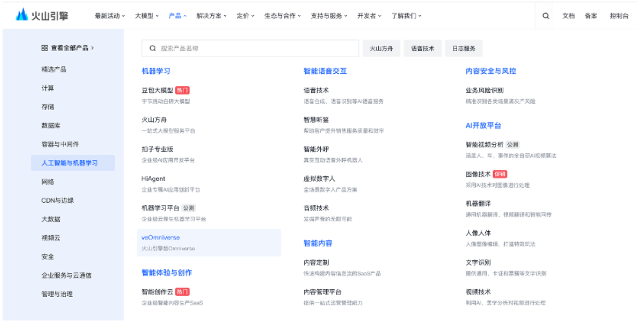This screenshot has width=644, height=323.
Task: Go to 控制台 in top right
Action: [x=619, y=16]
